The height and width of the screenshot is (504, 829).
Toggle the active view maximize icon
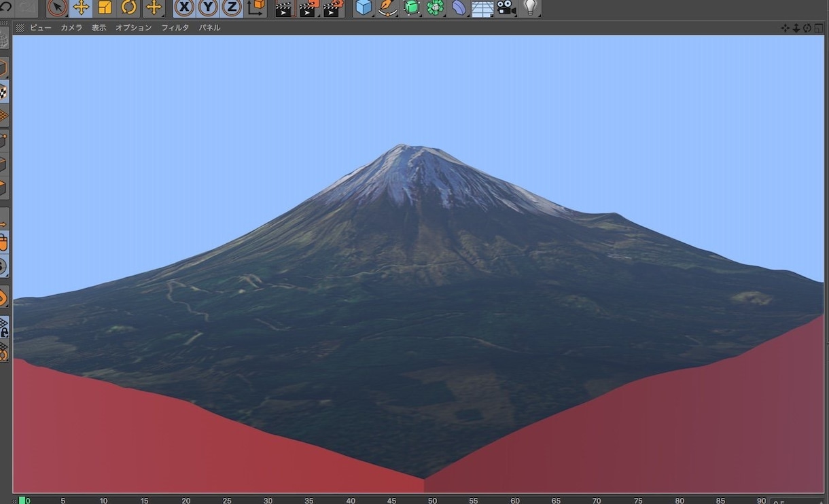coord(819,28)
